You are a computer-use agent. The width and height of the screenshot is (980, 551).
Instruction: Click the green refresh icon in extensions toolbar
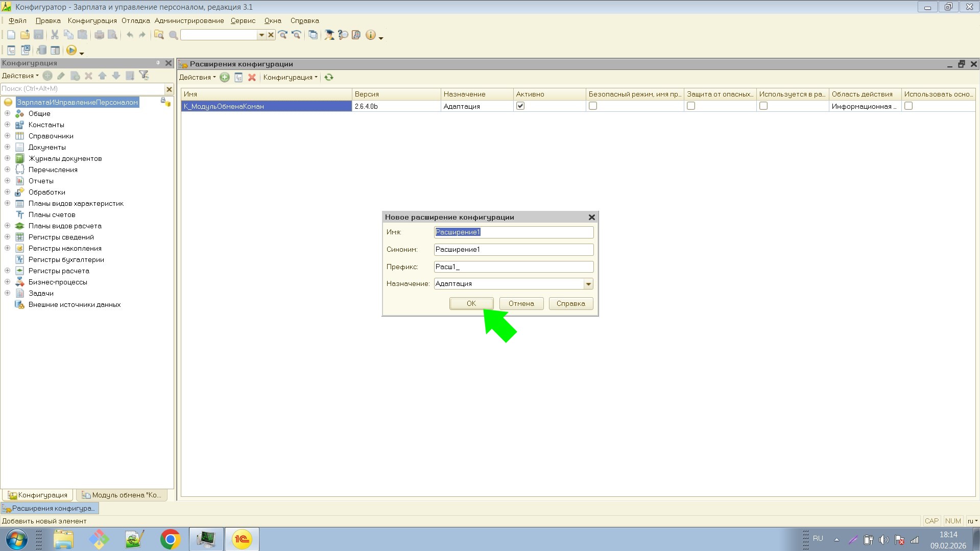tap(329, 78)
